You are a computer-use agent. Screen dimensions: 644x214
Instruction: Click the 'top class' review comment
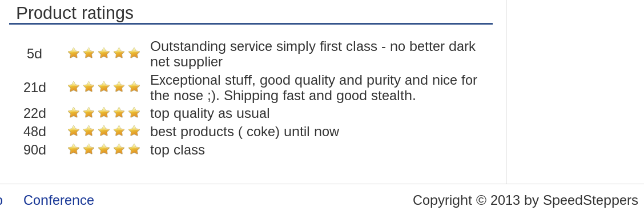178,150
